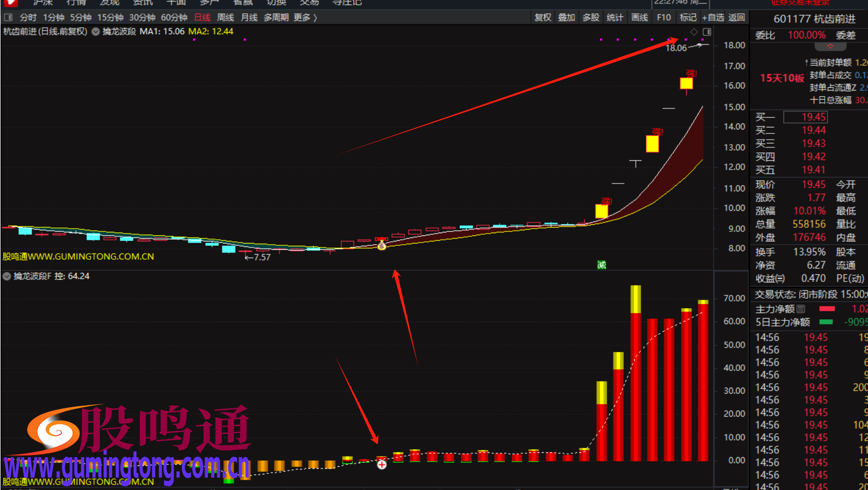Open F10 company info
This screenshot has width=868, height=490.
pos(664,17)
